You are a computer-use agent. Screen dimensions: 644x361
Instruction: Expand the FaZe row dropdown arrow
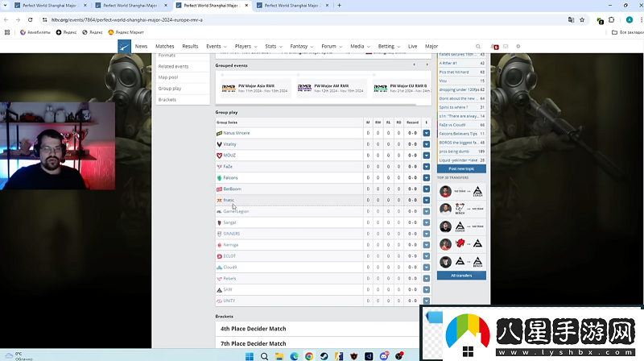click(x=427, y=167)
